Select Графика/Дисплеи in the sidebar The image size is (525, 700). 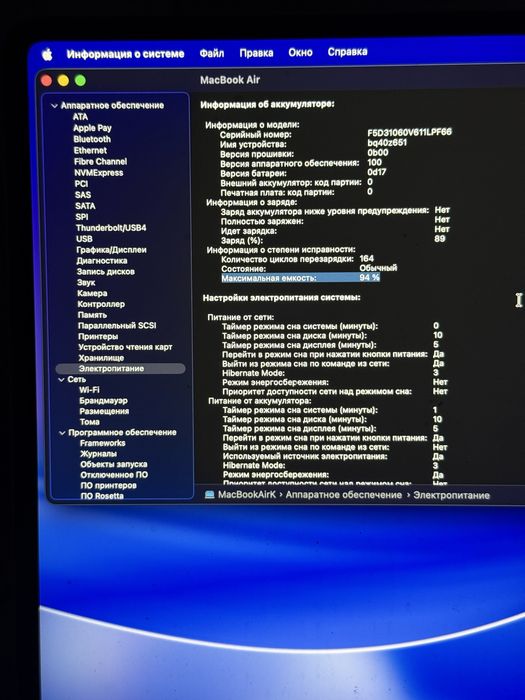tap(112, 250)
